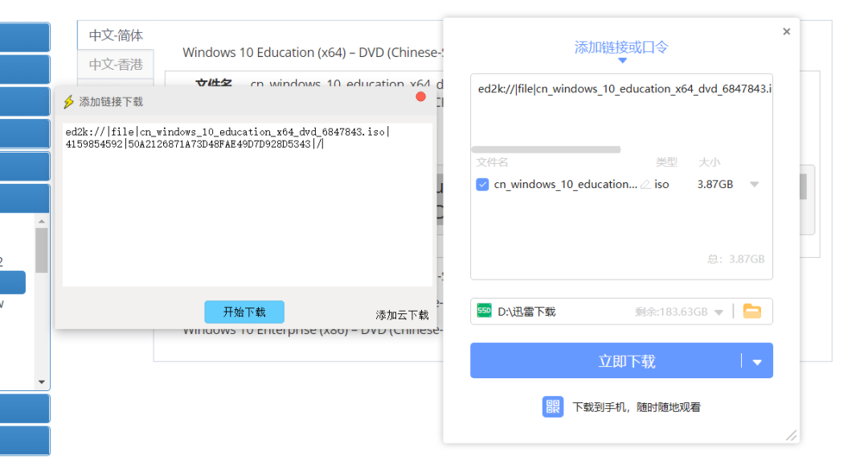The image size is (868, 473).
Task: Click the Windows 10 Education (x64) entry title
Action: click(313, 52)
